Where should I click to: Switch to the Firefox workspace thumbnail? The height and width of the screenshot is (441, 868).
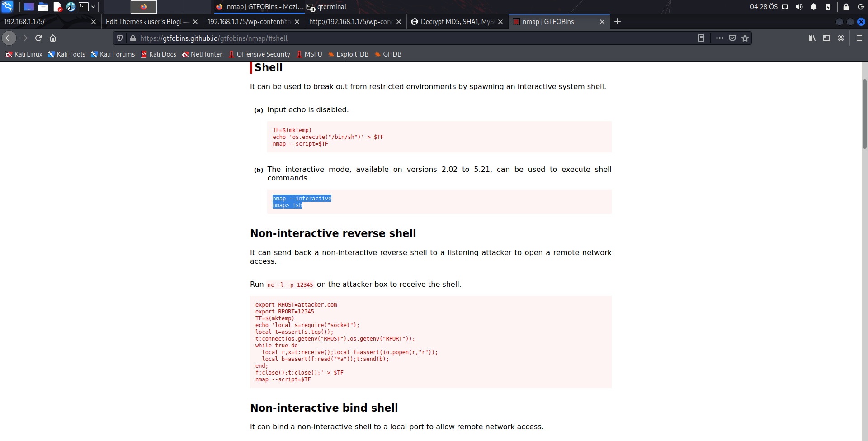tap(144, 7)
